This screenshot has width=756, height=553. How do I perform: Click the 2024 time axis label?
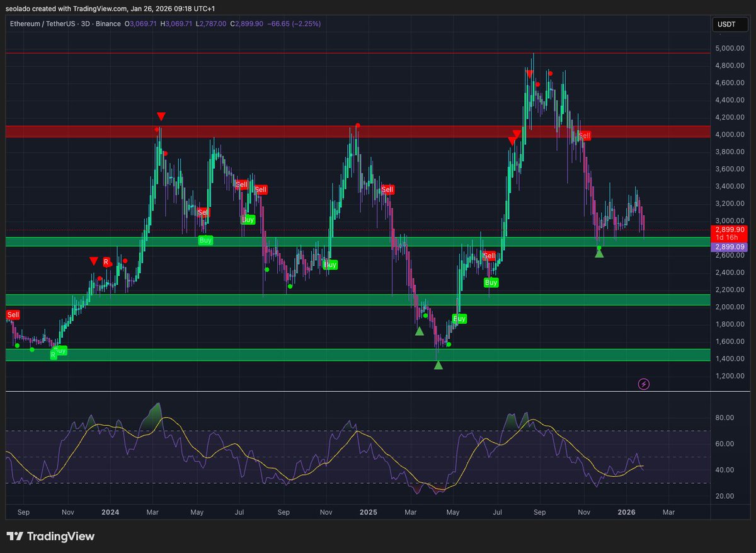point(111,513)
